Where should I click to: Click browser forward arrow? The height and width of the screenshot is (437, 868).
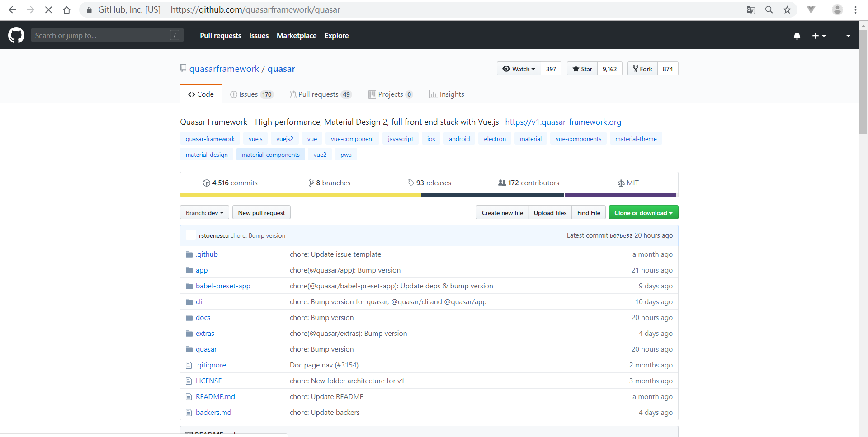(x=30, y=9)
